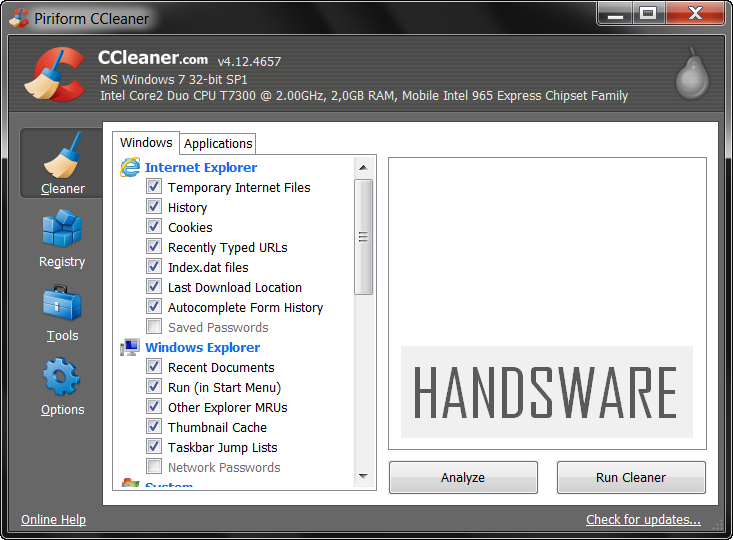Enable the Saved Passwords checkbox
Image resolution: width=733 pixels, height=540 pixels.
click(x=154, y=326)
